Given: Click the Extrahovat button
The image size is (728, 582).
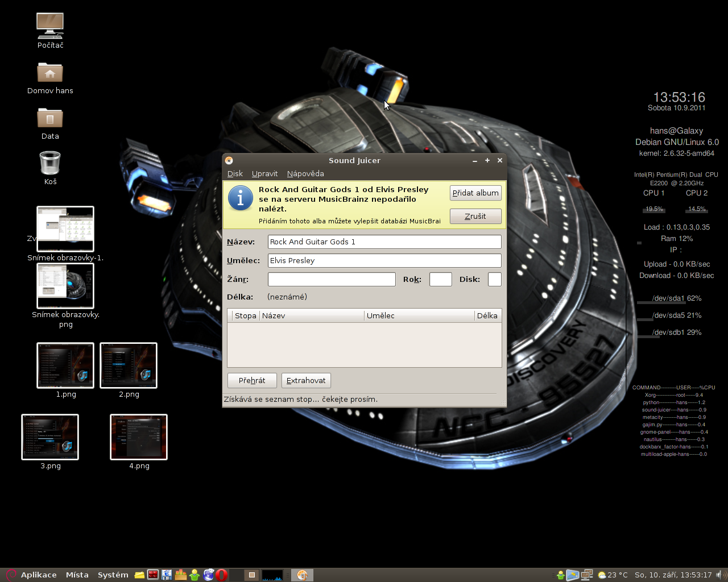Looking at the screenshot, I should click(306, 381).
